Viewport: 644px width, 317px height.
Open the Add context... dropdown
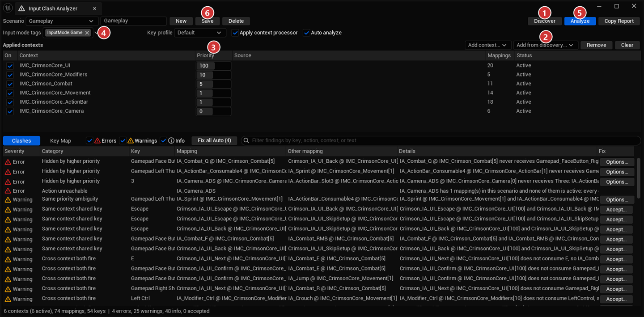click(488, 45)
